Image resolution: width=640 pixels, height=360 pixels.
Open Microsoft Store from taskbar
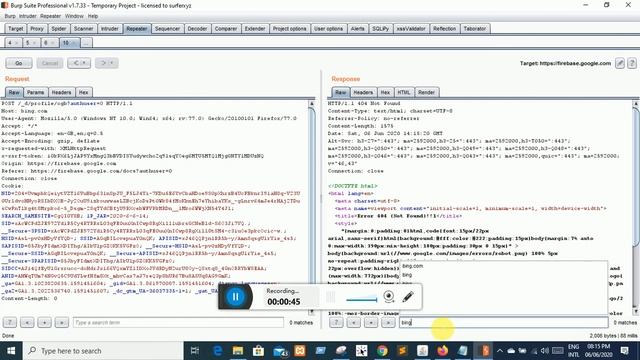[x=258, y=351]
